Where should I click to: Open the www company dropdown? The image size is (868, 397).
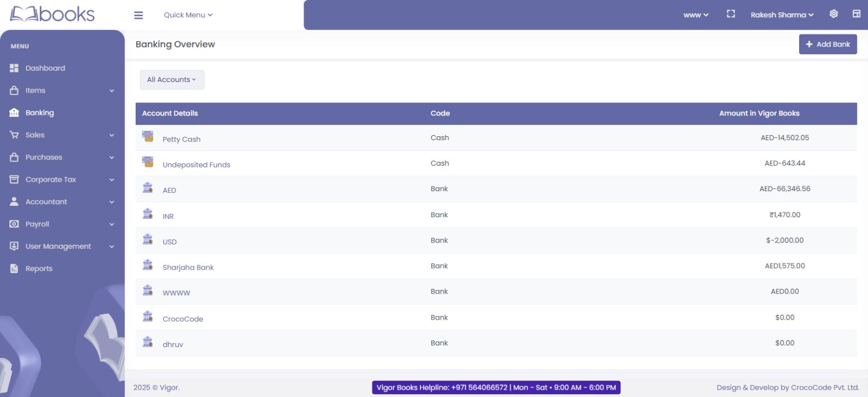696,15
